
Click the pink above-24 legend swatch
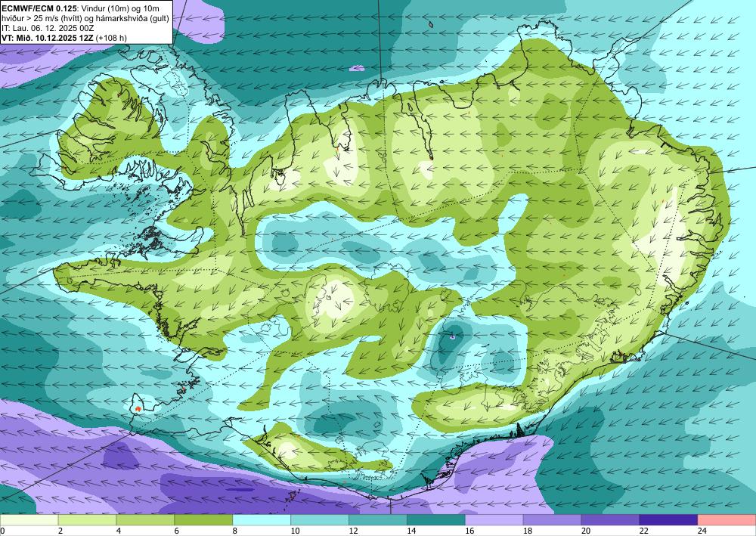coord(727,520)
